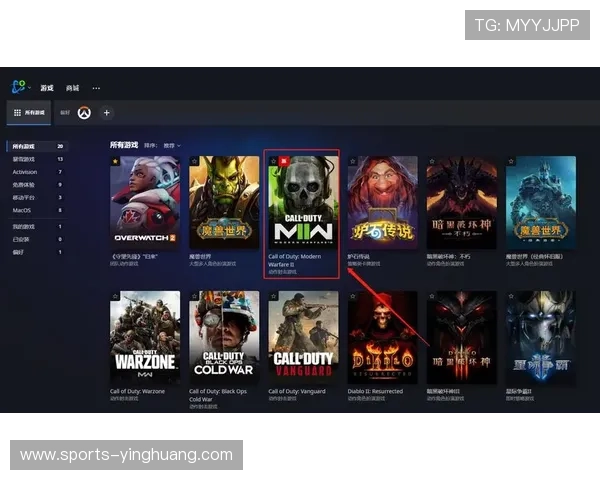Open the WoW Classic Lich King cover
Image resolution: width=600 pixels, height=480 pixels.
pyautogui.click(x=541, y=202)
